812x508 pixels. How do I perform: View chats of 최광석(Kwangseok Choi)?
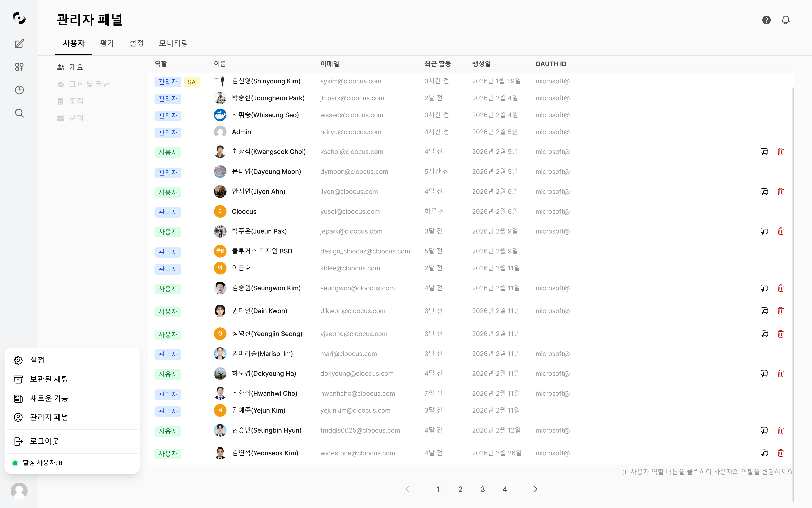tap(764, 151)
